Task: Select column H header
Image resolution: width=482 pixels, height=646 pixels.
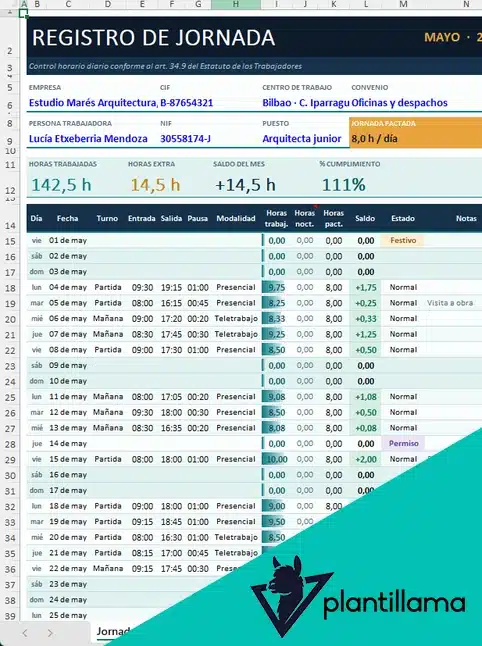Action: (x=236, y=4)
